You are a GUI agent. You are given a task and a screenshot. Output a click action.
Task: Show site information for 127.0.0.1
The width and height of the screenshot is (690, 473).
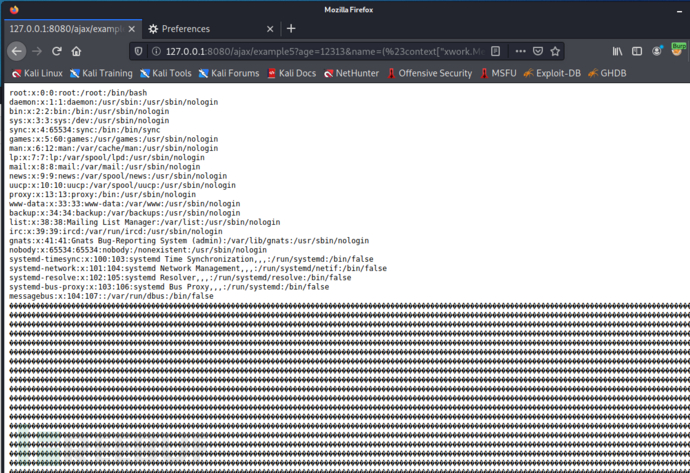[155, 51]
